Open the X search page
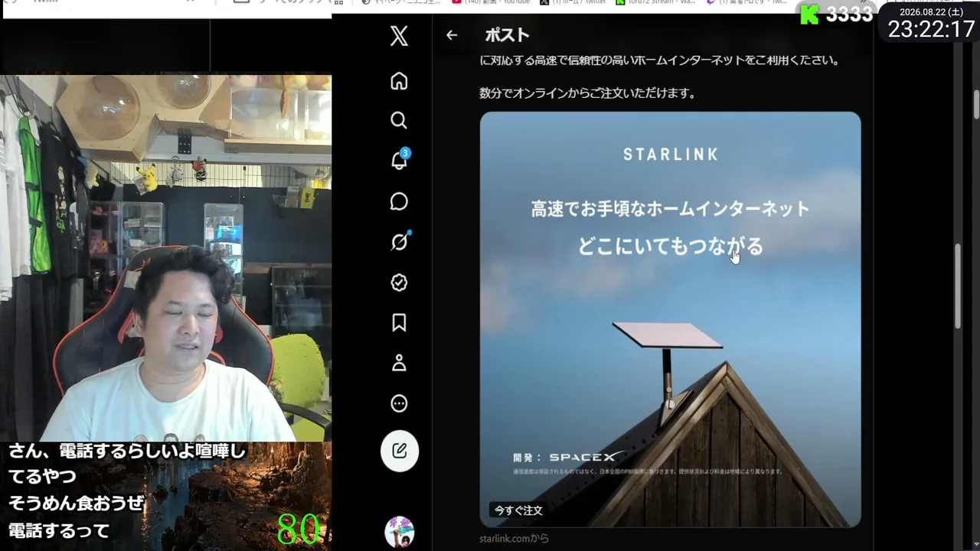This screenshot has height=551, width=980. coord(399,121)
